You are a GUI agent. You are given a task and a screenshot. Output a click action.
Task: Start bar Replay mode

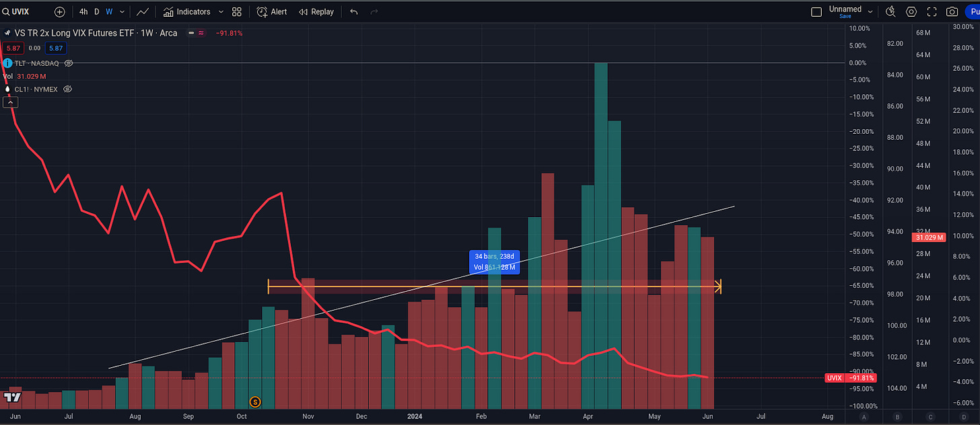316,11
